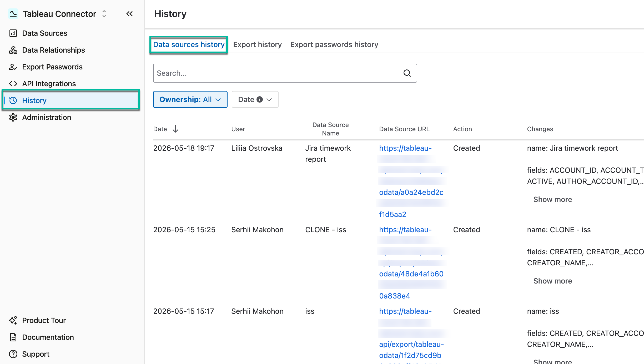
Task: Click the API Integrations code brackets icon
Action: [x=13, y=84]
